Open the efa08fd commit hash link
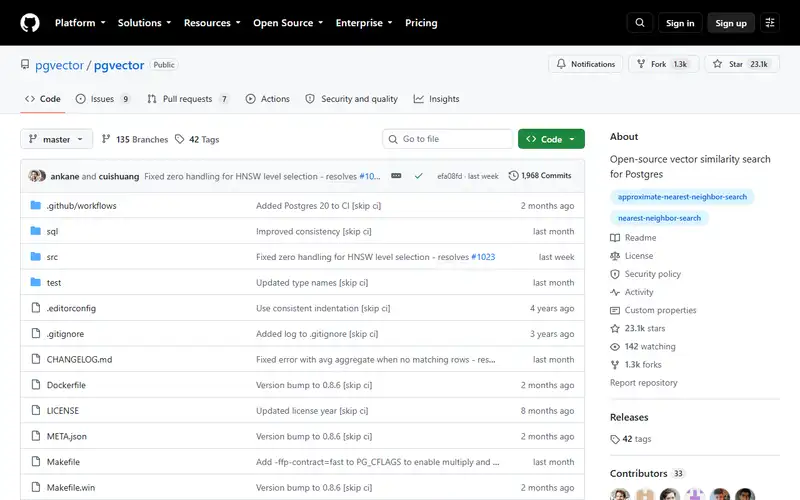 tap(449, 176)
